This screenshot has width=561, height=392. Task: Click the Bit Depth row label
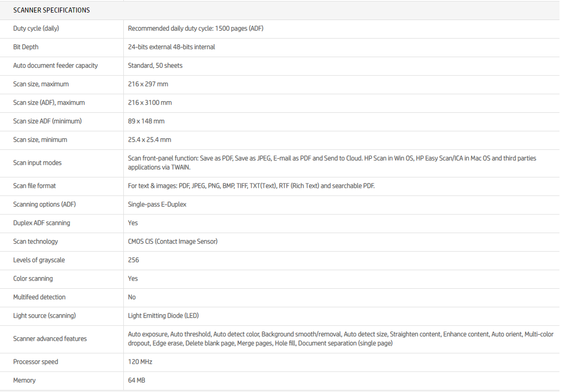[26, 47]
